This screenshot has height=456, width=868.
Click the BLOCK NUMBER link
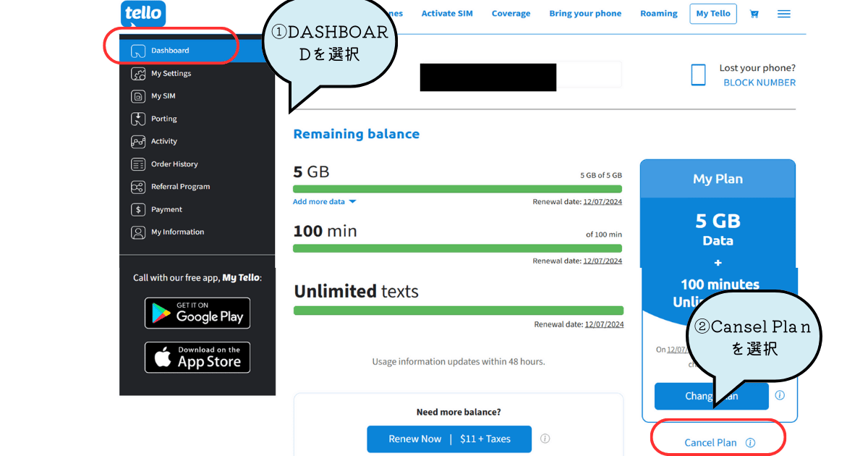point(759,83)
